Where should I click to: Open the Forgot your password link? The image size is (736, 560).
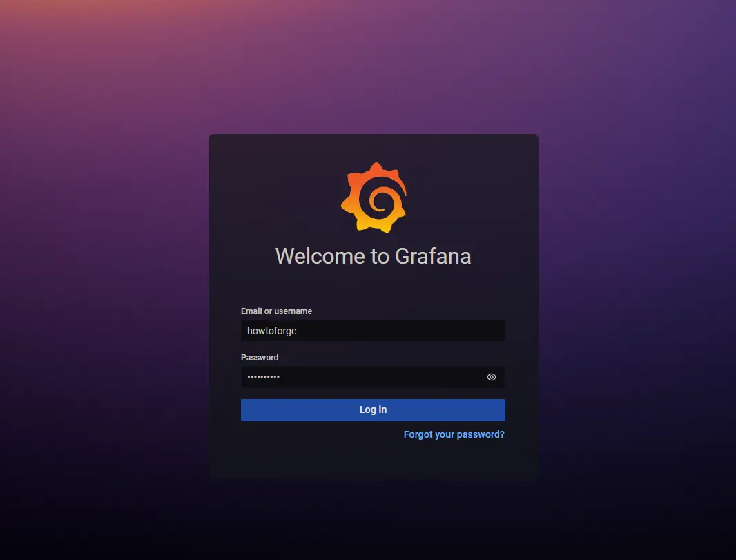(454, 434)
